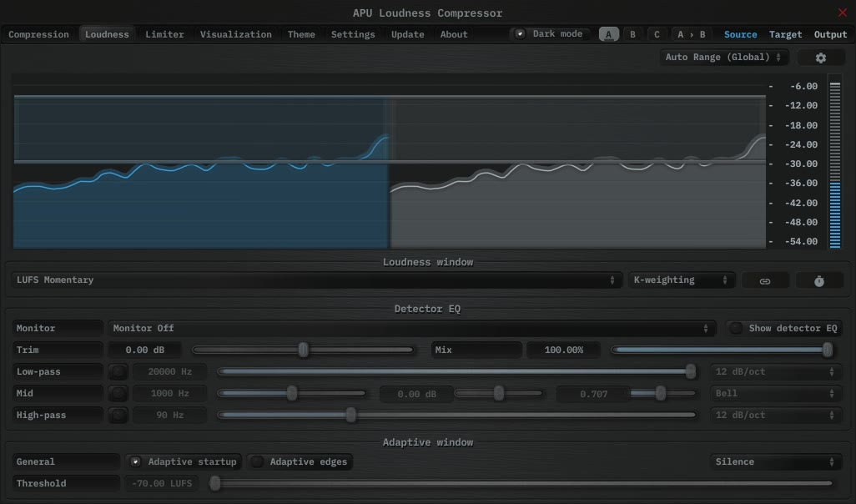Open High-pass 12 dB/oct slope dropdown
The image size is (856, 504).
point(775,416)
